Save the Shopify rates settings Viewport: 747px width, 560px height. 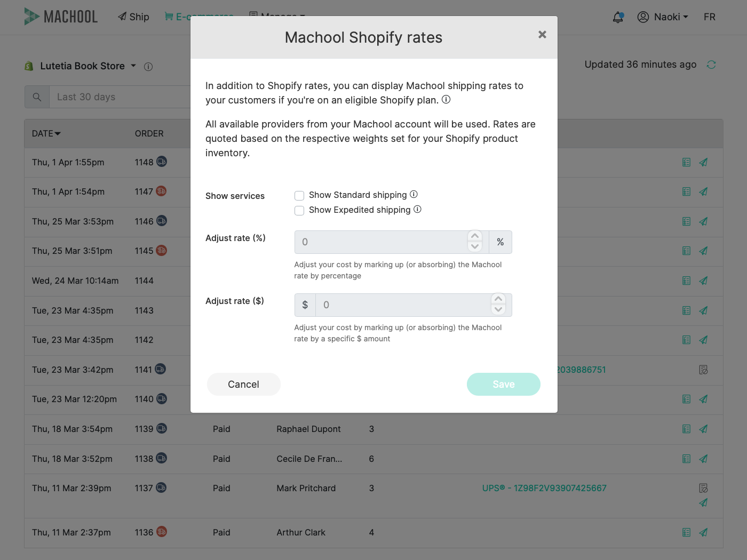click(504, 385)
